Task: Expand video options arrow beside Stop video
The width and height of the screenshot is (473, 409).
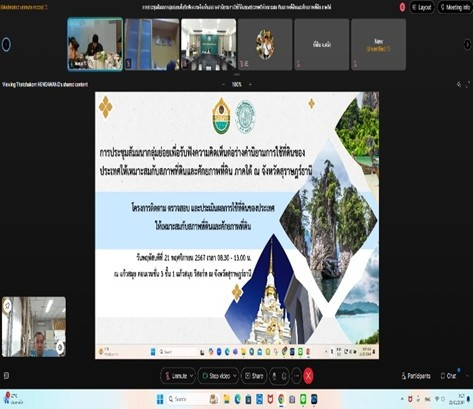Action: click(235, 376)
